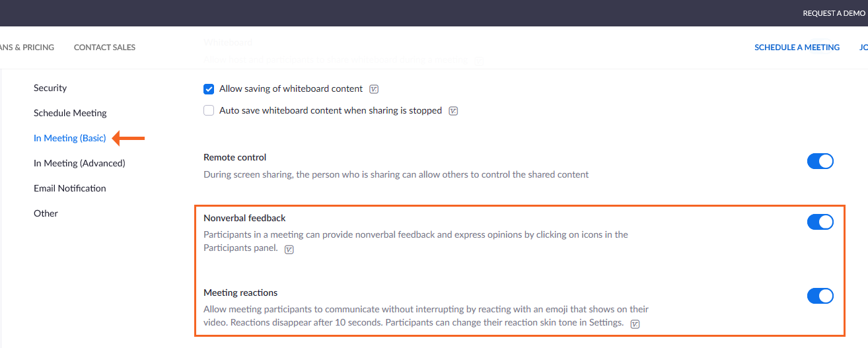This screenshot has height=348, width=868.
Task: Open Email Notification settings
Action: [x=70, y=188]
